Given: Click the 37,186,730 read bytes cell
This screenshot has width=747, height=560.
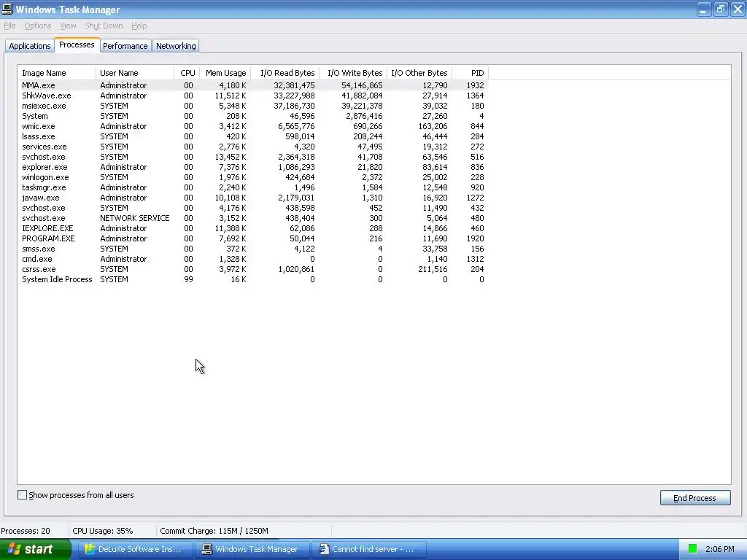Looking at the screenshot, I should 294,106.
